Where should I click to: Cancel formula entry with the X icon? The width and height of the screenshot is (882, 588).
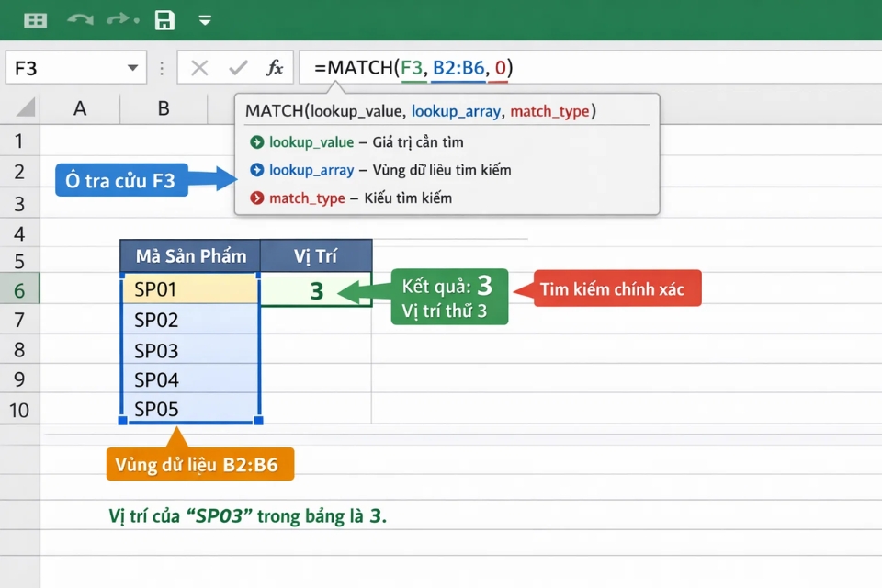coord(199,66)
